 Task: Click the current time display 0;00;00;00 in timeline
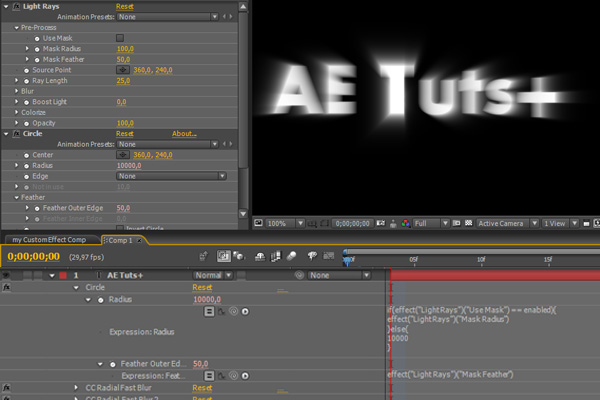(x=34, y=256)
